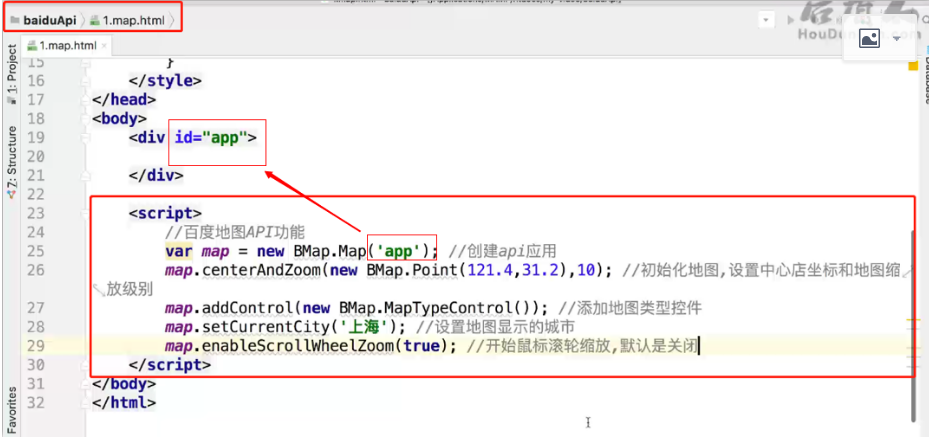Collapse the fold marker at line 16

point(87,81)
